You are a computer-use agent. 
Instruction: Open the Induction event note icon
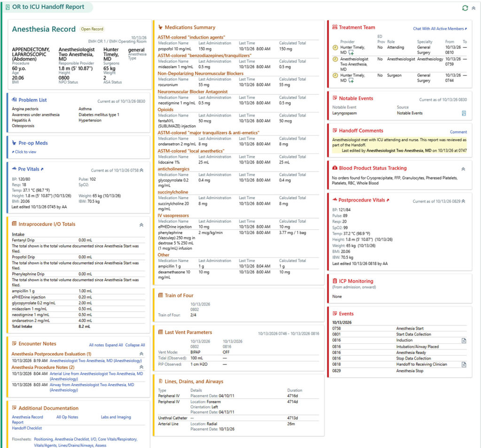[464, 340]
